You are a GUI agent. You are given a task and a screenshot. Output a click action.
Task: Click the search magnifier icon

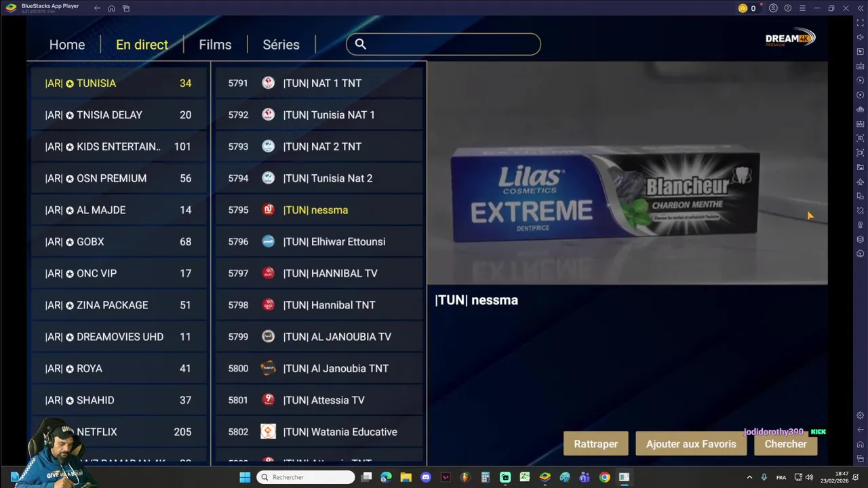361,45
